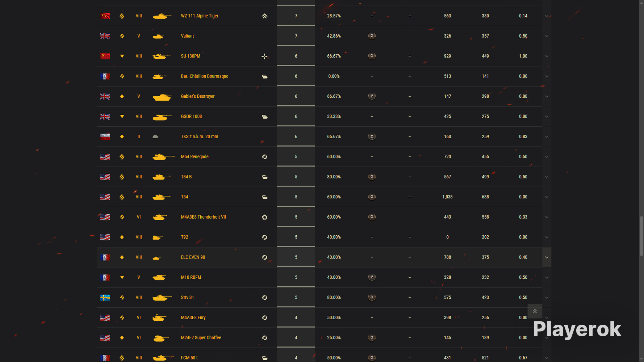Click the mastery badge in the Valiant row
Screen dimensions: 644x362
(x=372, y=36)
